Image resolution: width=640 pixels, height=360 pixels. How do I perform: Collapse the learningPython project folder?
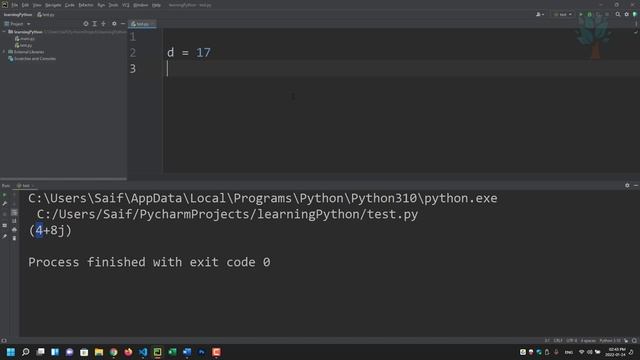pos(4,32)
